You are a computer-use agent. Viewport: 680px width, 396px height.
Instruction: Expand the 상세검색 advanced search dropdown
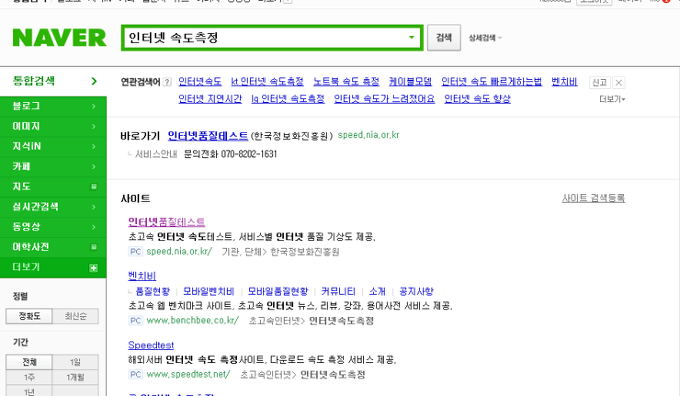485,38
